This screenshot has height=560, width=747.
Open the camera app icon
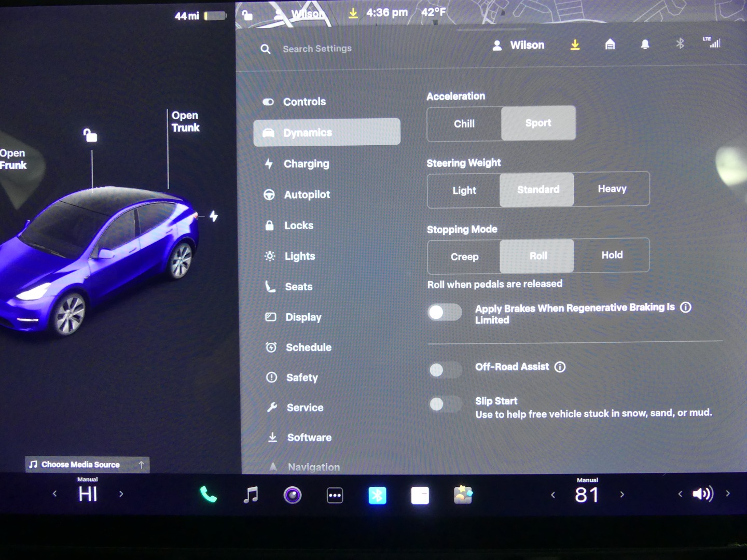point(293,495)
